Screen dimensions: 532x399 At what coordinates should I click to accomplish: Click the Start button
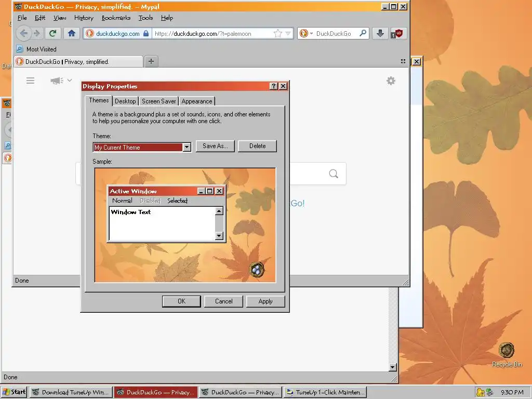(x=14, y=392)
